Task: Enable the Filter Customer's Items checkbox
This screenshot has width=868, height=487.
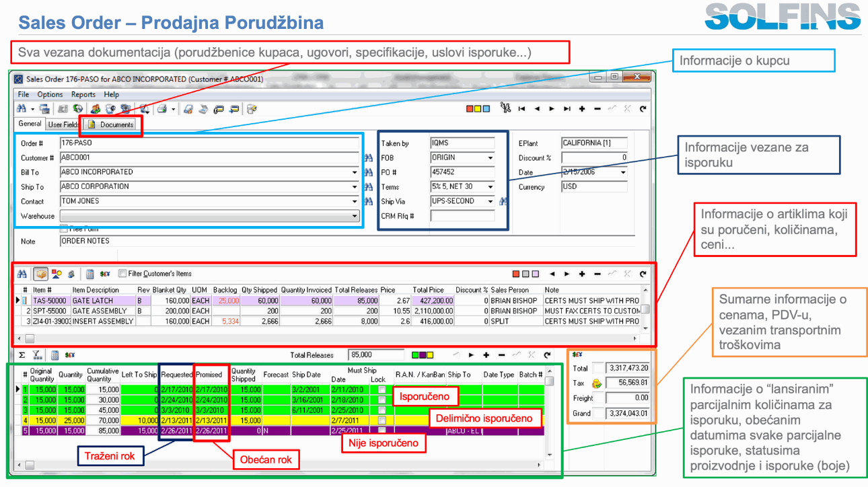Action: [x=122, y=274]
